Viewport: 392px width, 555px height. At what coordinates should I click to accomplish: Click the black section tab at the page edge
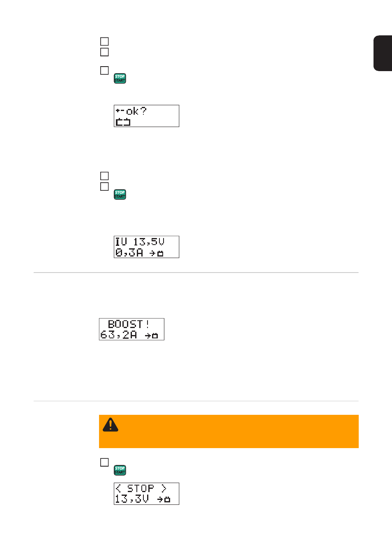[383, 53]
